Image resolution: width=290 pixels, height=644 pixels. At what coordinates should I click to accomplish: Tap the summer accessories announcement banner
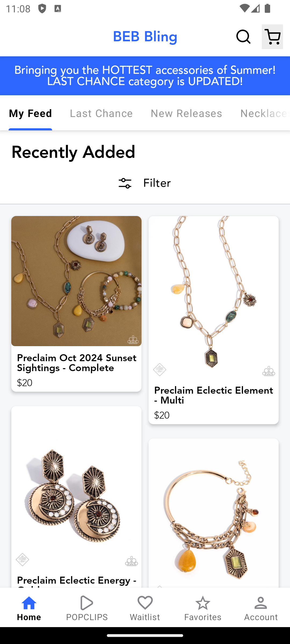145,76
